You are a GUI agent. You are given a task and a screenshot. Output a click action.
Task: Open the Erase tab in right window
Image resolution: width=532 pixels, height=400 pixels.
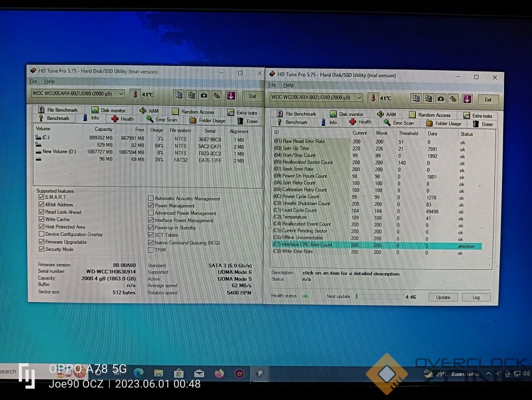click(483, 124)
